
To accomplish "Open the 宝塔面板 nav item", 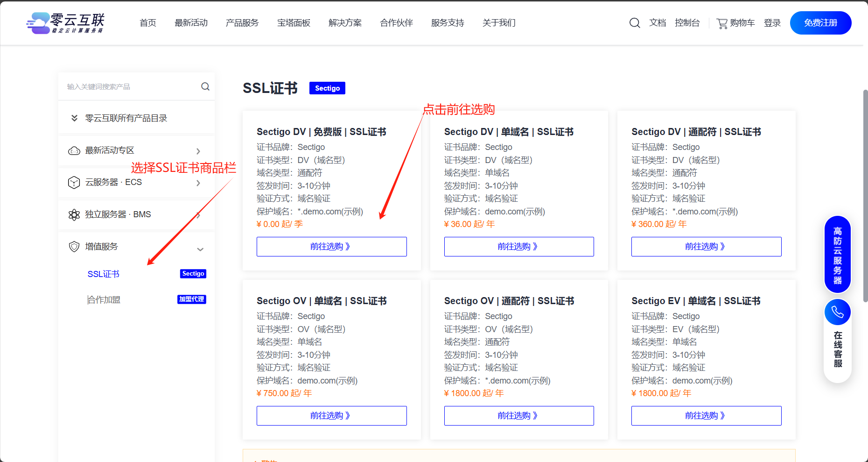I will coord(294,23).
